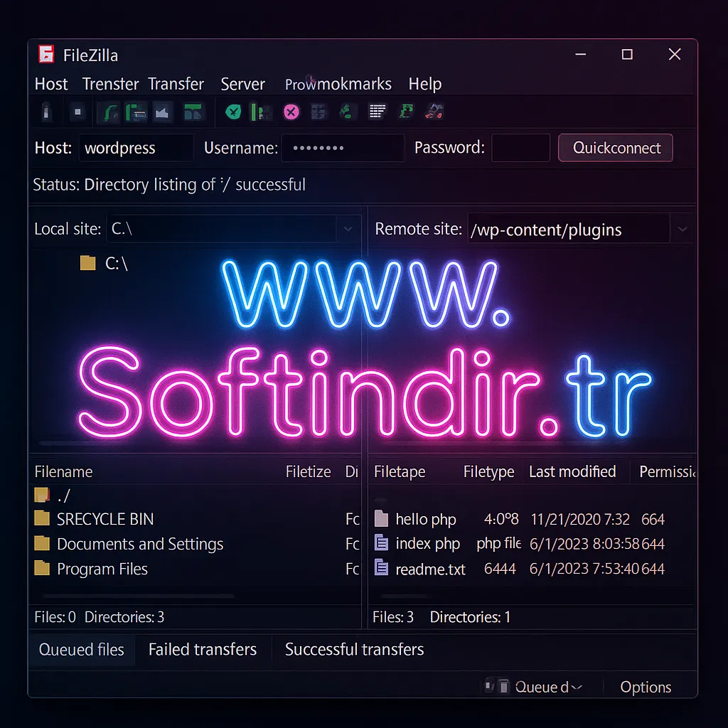Click the Local site path field showing C:\
This screenshot has height=728, width=728.
[x=222, y=229]
